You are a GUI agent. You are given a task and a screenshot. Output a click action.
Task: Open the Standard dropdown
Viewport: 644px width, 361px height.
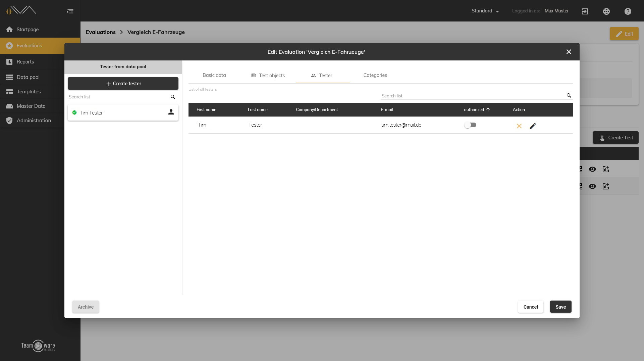[x=485, y=11]
